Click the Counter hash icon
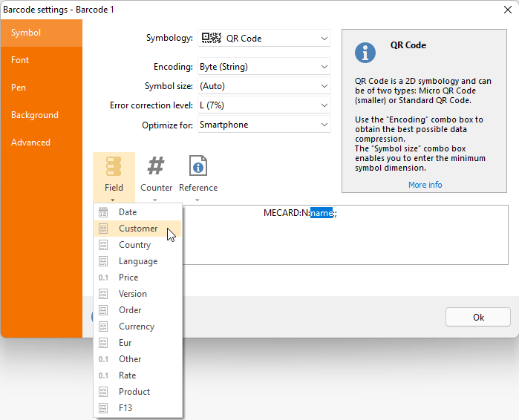Viewport: 519px width, 420px height. [156, 166]
